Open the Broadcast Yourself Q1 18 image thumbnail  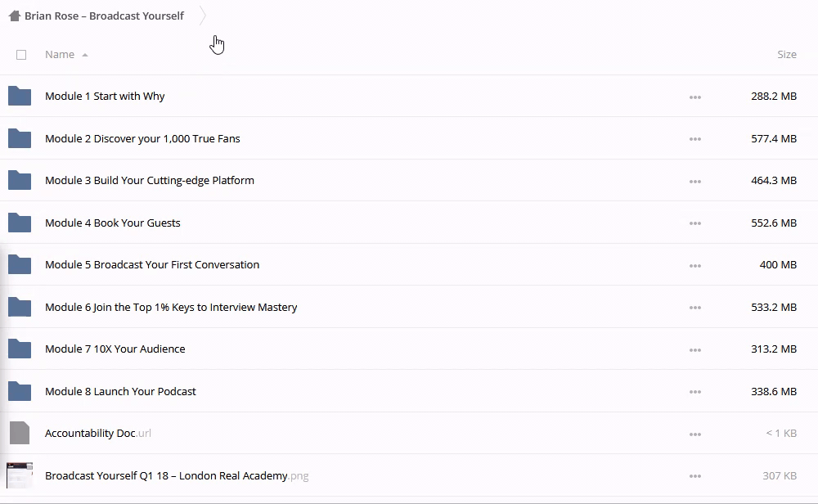pos(20,475)
